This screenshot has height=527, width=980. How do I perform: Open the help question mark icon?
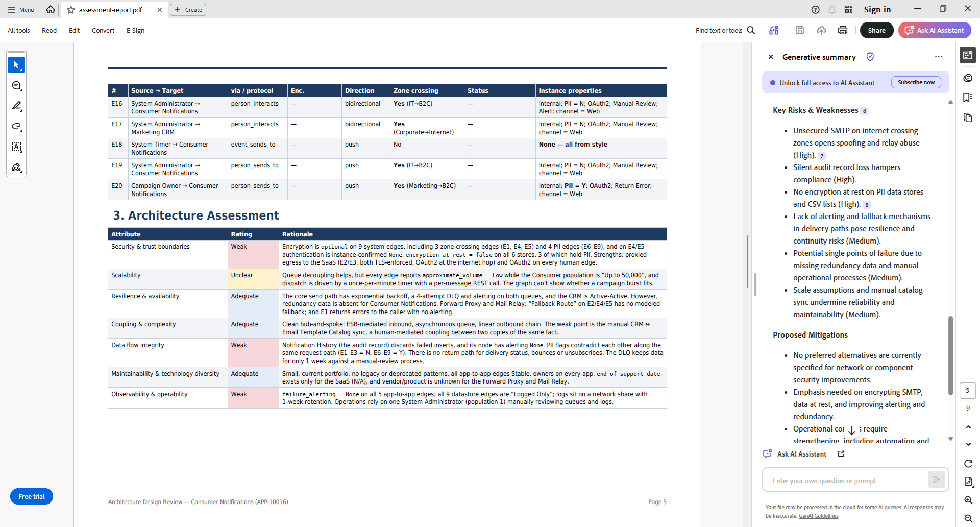[815, 10]
